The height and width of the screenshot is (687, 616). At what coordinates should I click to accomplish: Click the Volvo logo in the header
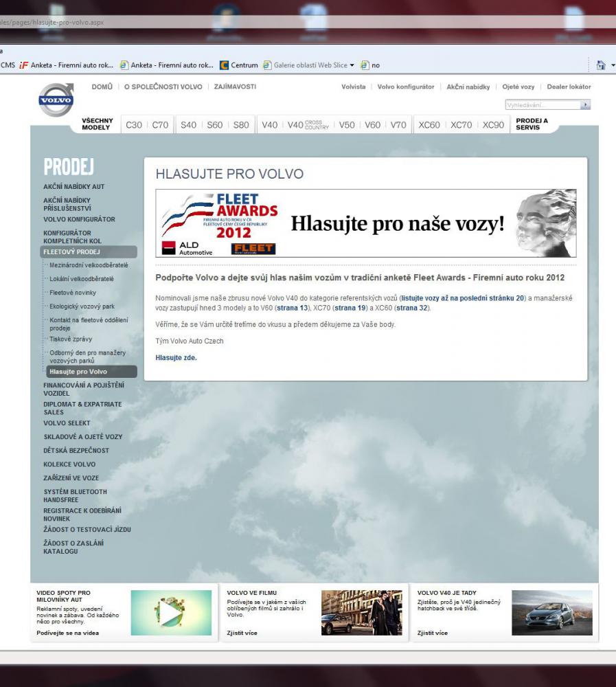56,100
